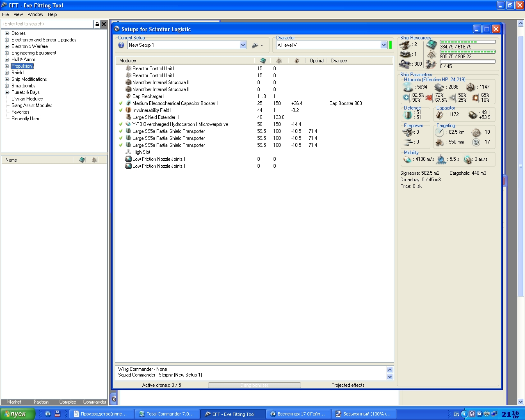This screenshot has width=525, height=420.
Task: Select the Propulsion category in the tree
Action: (22, 66)
